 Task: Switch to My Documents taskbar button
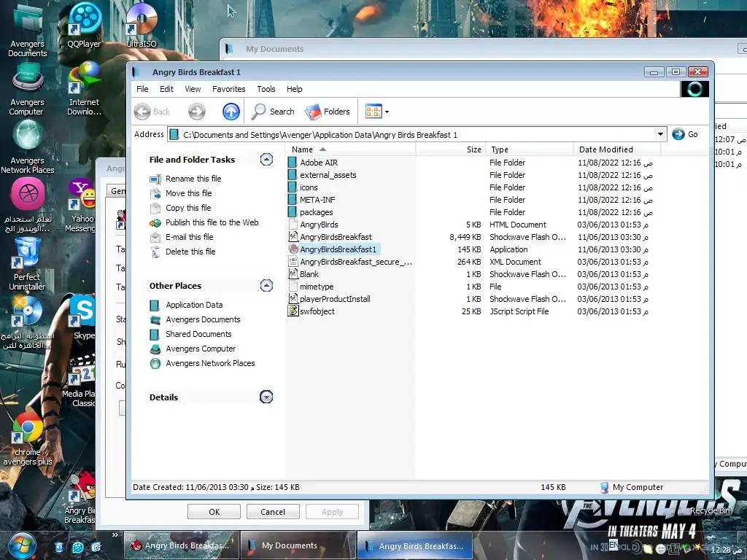298,545
